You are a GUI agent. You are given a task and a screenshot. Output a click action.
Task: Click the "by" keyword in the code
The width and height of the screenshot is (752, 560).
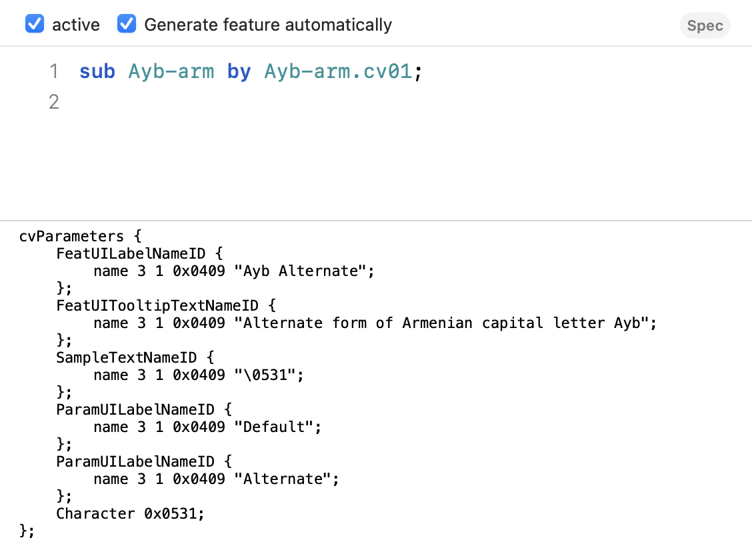click(x=239, y=71)
